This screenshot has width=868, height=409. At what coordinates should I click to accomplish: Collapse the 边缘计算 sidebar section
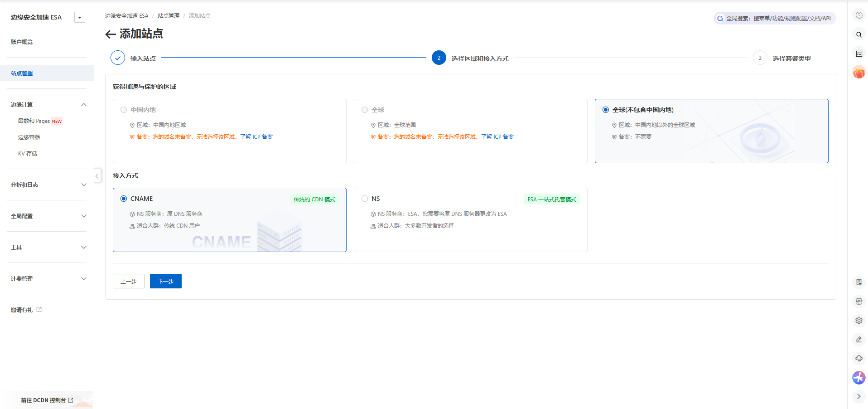tap(83, 105)
